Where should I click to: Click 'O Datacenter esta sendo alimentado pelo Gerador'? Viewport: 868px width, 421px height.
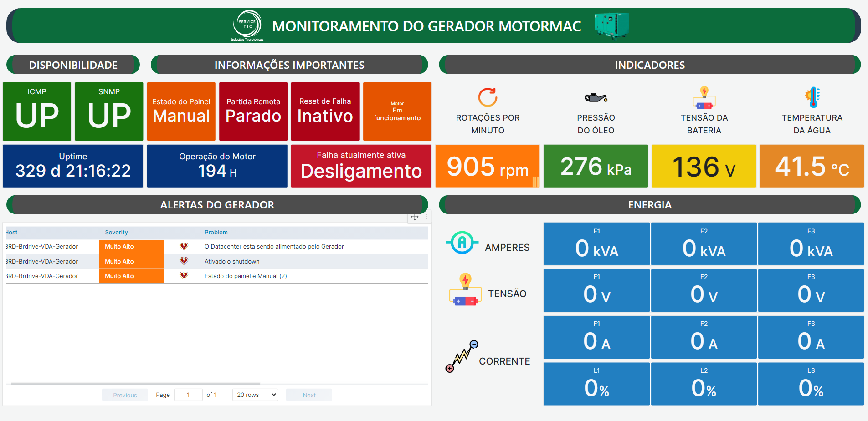click(x=274, y=246)
